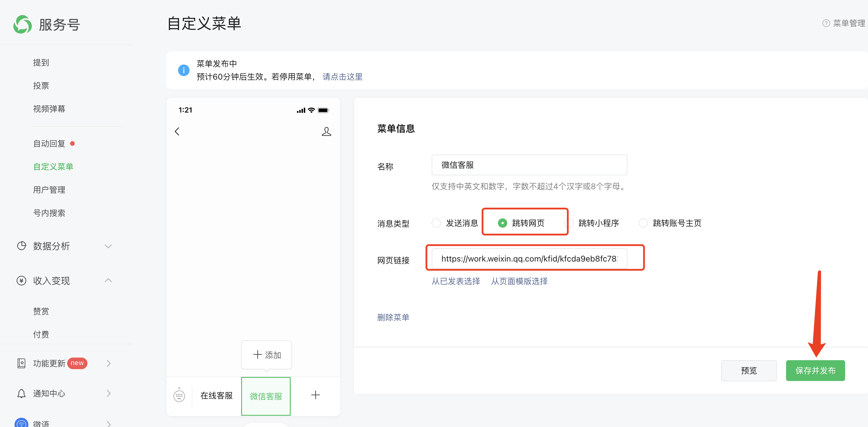
Task: Open 提到 in the sidebar
Action: [x=41, y=63]
